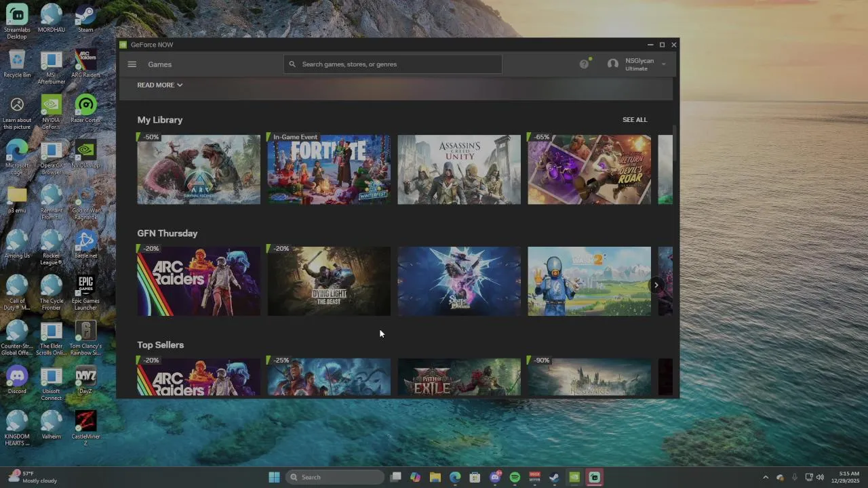868x488 pixels.
Task: Open ARC Raiders under GFN Thursday
Action: [199, 281]
